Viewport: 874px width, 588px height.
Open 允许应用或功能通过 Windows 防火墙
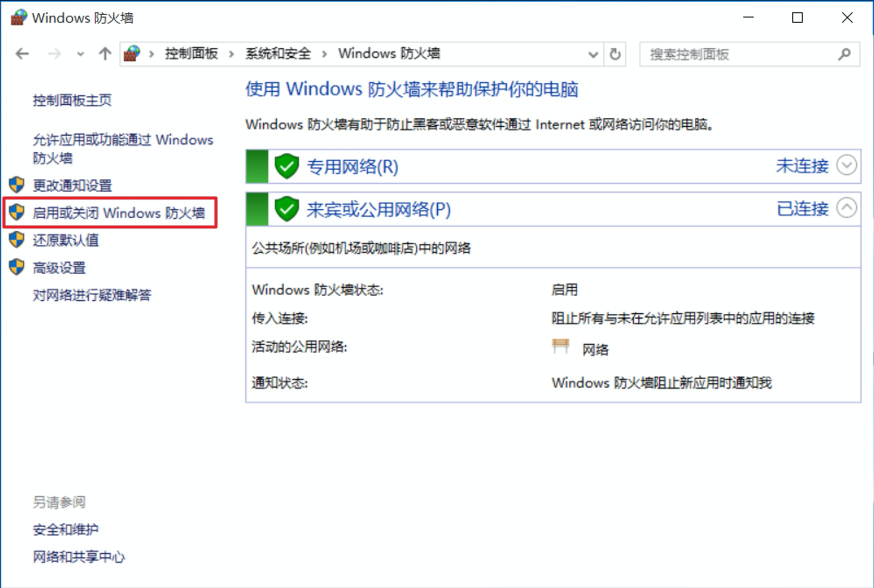123,149
